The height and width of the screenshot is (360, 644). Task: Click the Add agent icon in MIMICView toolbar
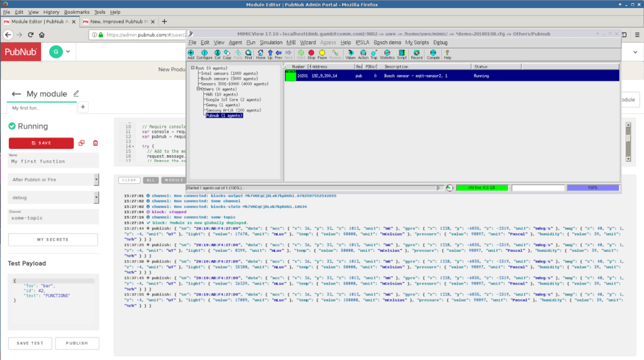click(191, 54)
